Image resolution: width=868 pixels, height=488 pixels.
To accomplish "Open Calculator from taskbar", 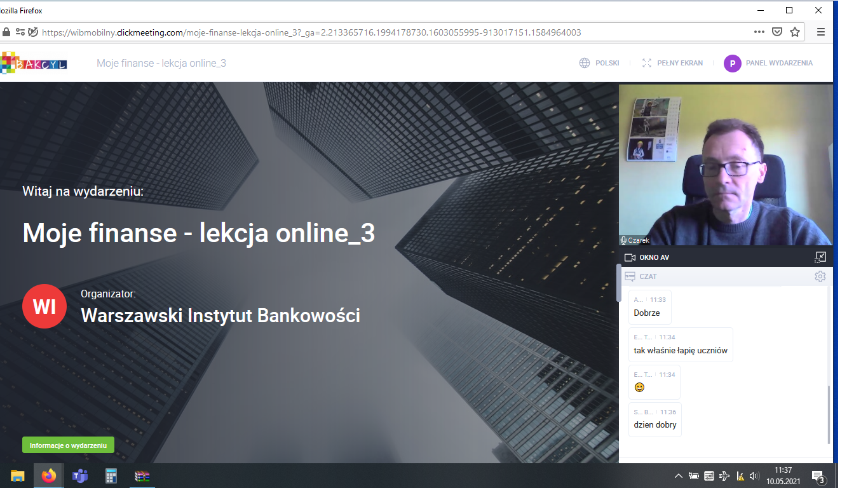I will [x=111, y=475].
